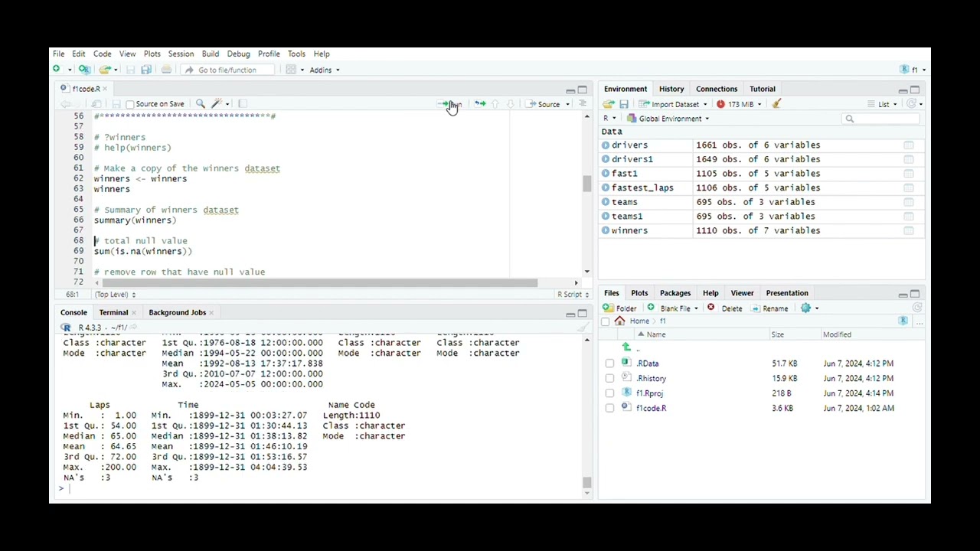980x551 pixels.
Task: Click the code tools magic wand icon
Action: (x=217, y=104)
